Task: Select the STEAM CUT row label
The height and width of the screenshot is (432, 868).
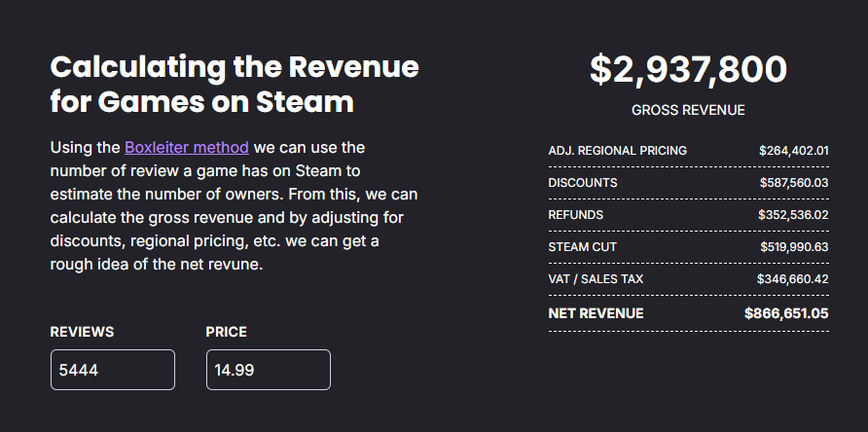Action: [x=583, y=247]
